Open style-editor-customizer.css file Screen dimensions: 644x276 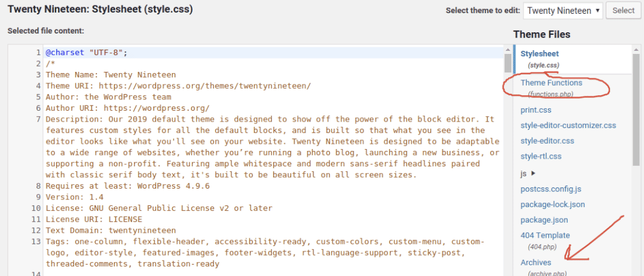point(568,126)
